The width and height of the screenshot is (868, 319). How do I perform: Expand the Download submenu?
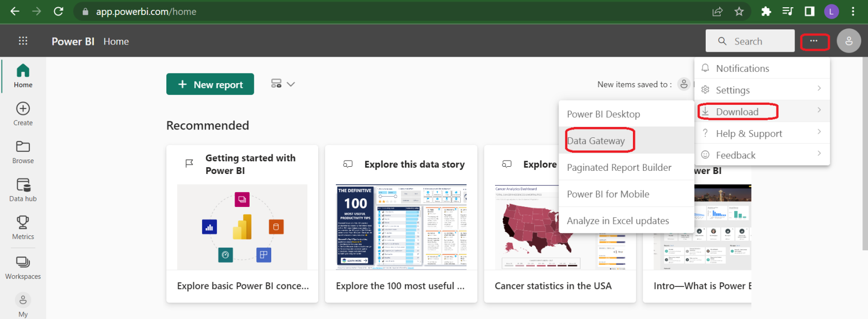click(x=762, y=111)
